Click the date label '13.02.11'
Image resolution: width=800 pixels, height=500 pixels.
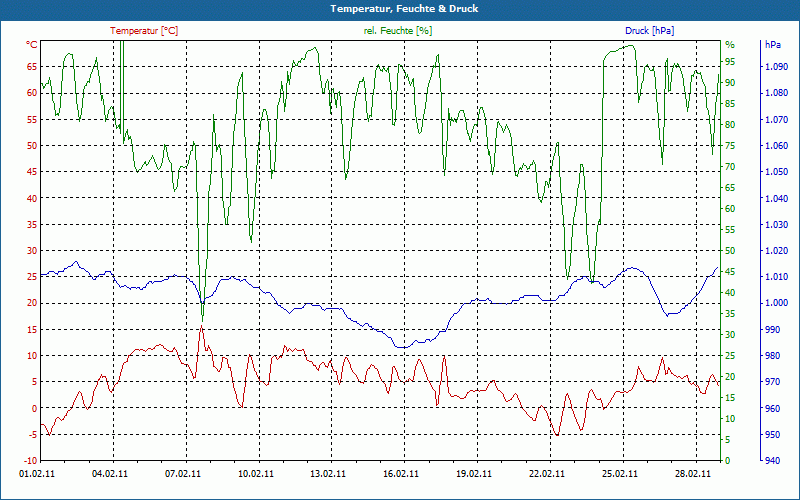point(328,474)
